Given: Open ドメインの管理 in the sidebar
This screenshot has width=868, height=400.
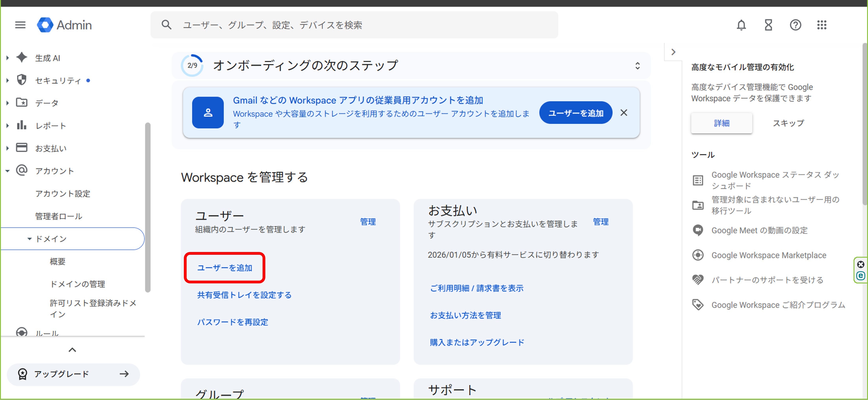Looking at the screenshot, I should (78, 284).
